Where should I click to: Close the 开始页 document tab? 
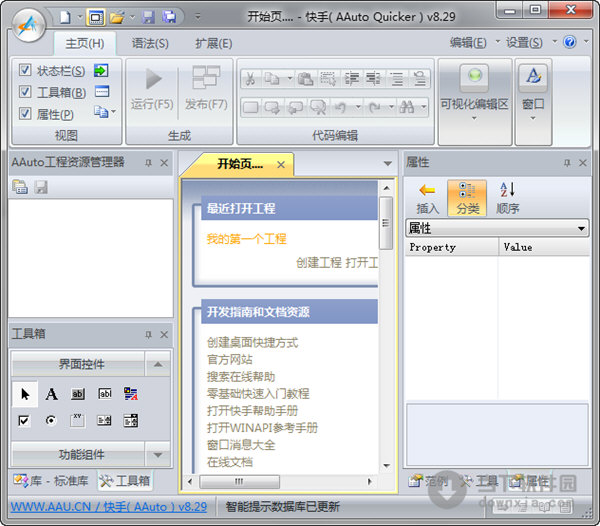[281, 164]
